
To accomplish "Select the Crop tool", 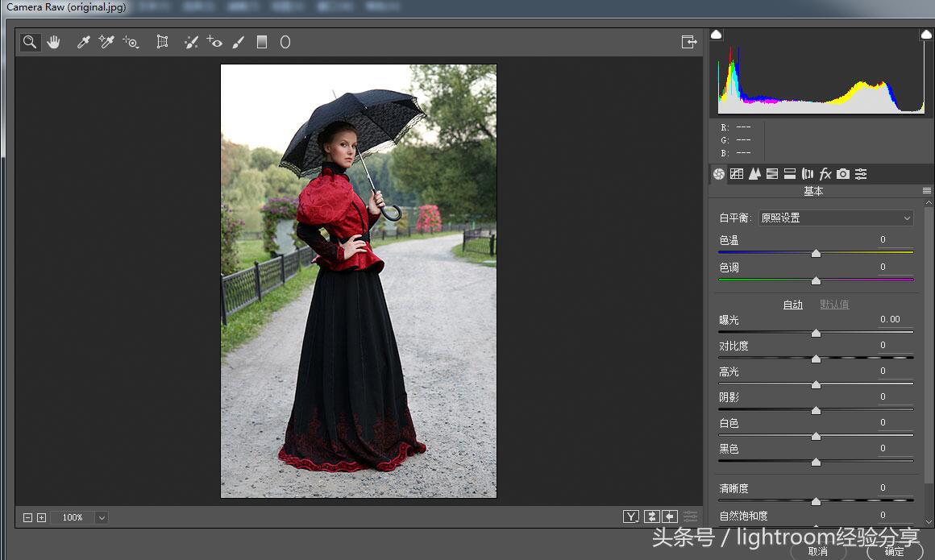I will click(x=162, y=42).
